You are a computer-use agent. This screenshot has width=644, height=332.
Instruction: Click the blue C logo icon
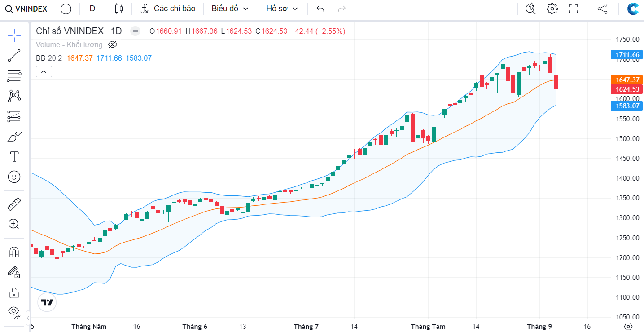tap(633, 9)
